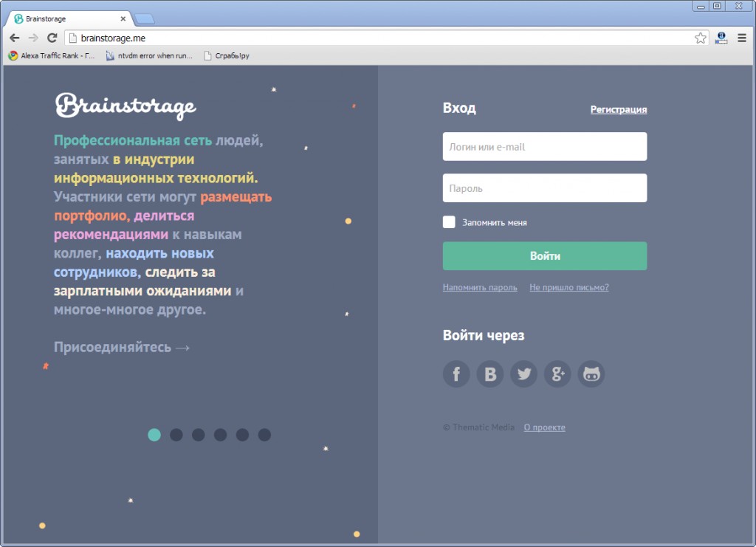Open a new tab
The image size is (756, 547).
[144, 19]
